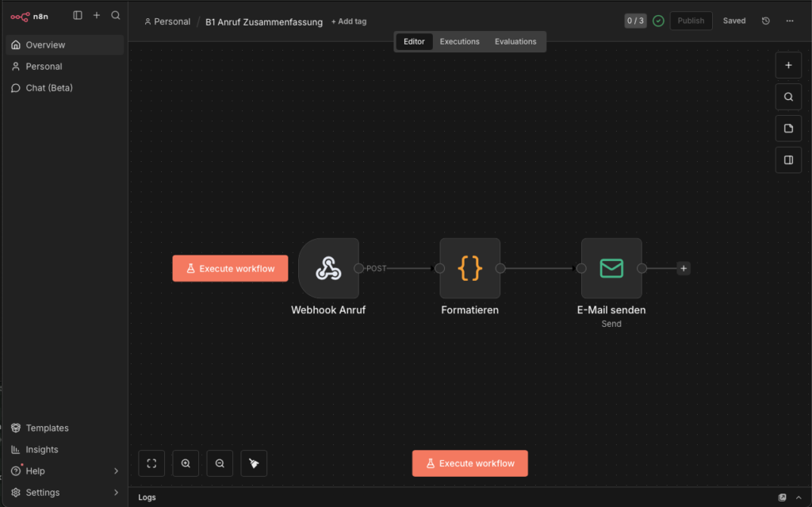Open the three-dot workflow options menu
This screenshot has width=812, height=507.
tap(790, 21)
